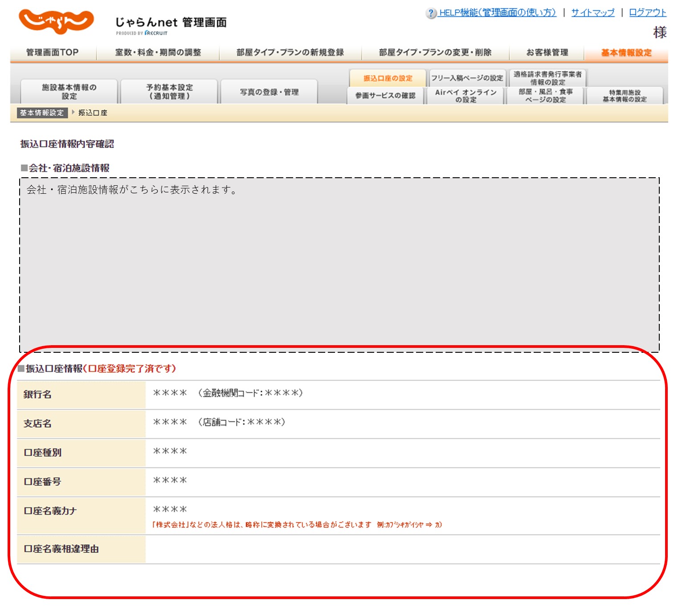This screenshot has width=678, height=616.
Task: Open フリー入稿ページの設定 sub-tab
Action: click(467, 78)
